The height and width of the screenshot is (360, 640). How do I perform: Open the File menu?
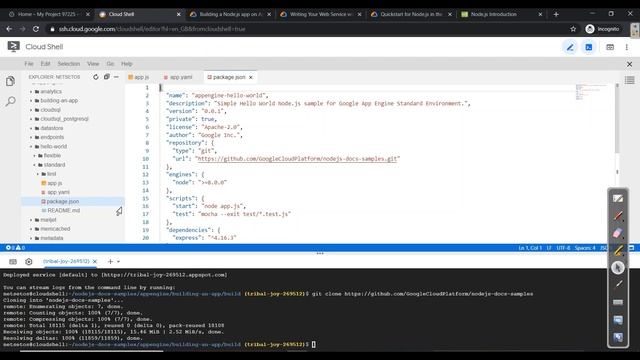(x=29, y=64)
